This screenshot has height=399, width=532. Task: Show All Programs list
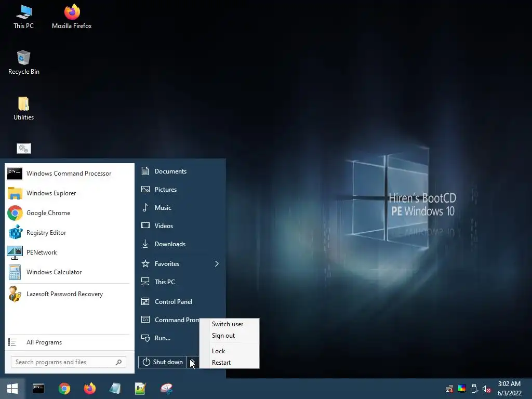70,342
